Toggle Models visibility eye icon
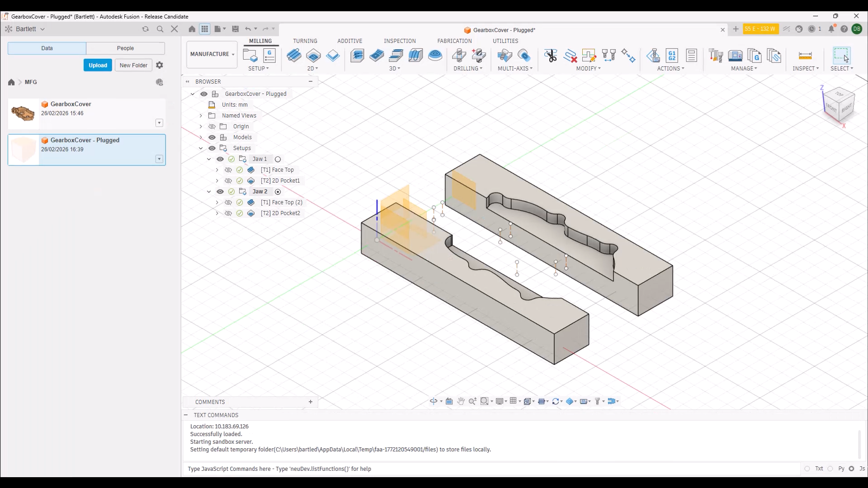Screen dimensions: 868x488 (212, 137)
